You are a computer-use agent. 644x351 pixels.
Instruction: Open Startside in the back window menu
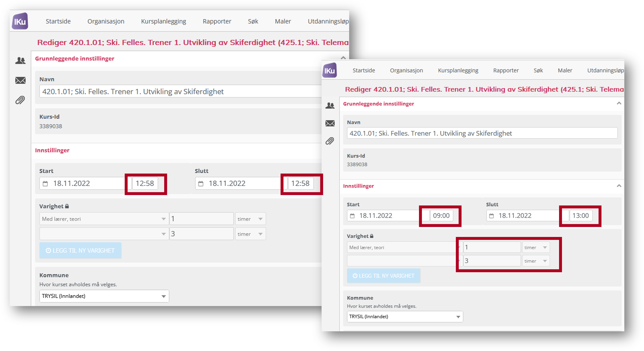click(x=58, y=21)
